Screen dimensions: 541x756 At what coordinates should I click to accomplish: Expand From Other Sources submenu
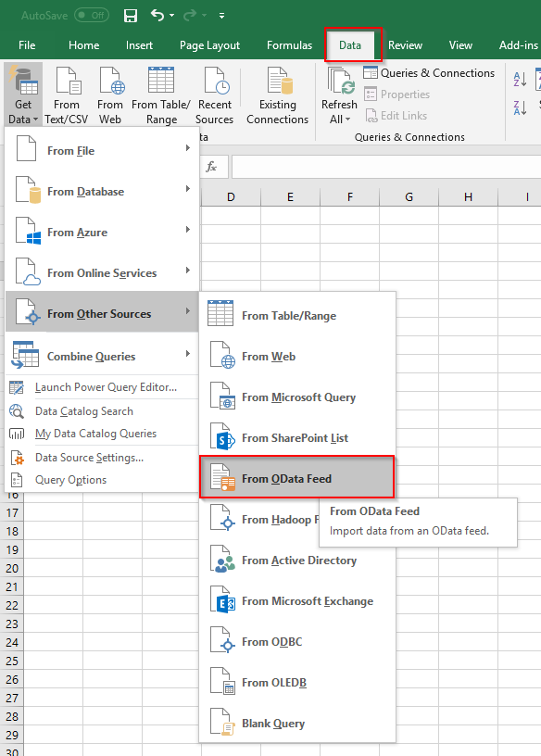[102, 313]
